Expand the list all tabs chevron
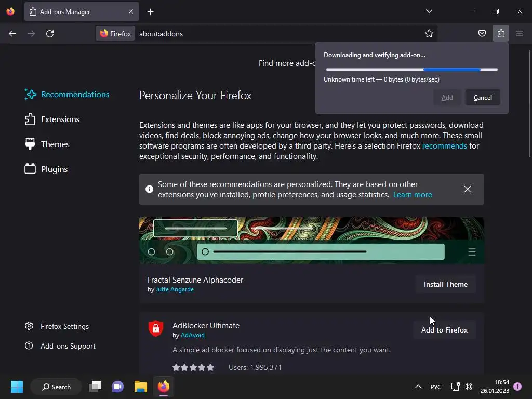Image resolution: width=532 pixels, height=399 pixels. 429,11
